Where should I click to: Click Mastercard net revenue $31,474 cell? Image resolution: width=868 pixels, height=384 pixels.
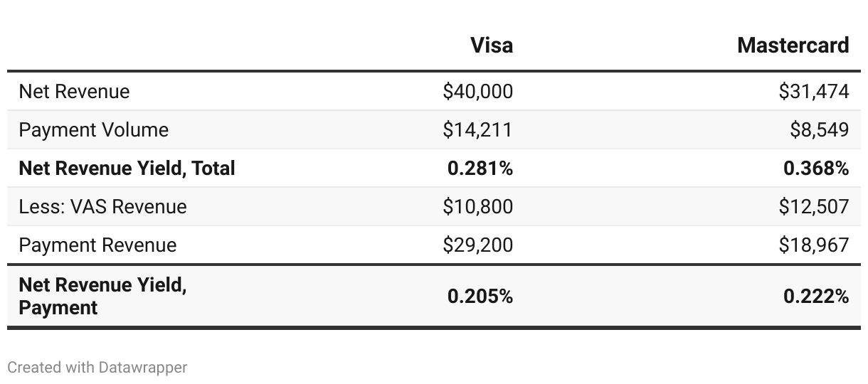[x=814, y=92]
